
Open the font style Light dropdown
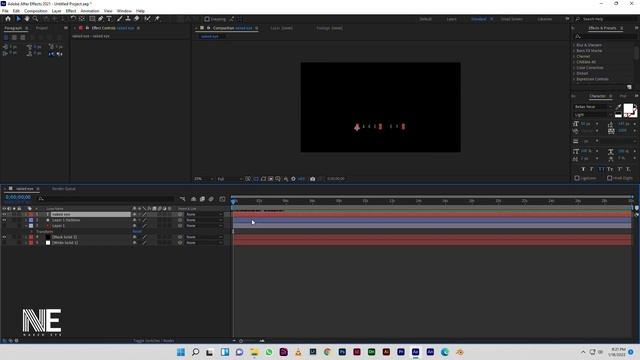pos(593,115)
